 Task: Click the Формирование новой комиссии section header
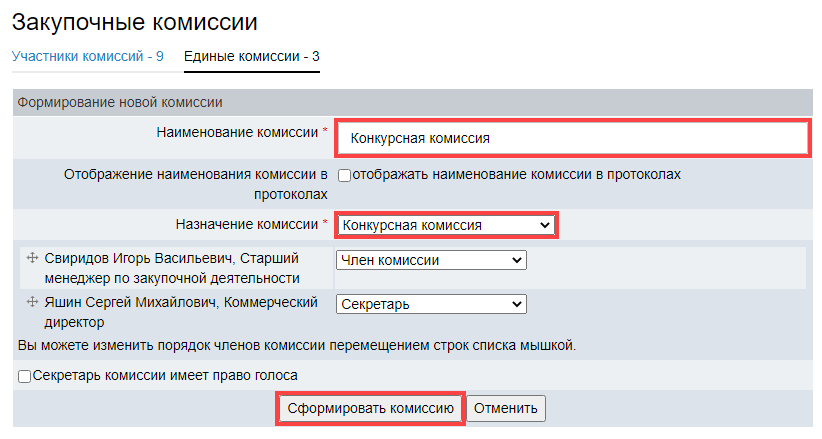120,102
